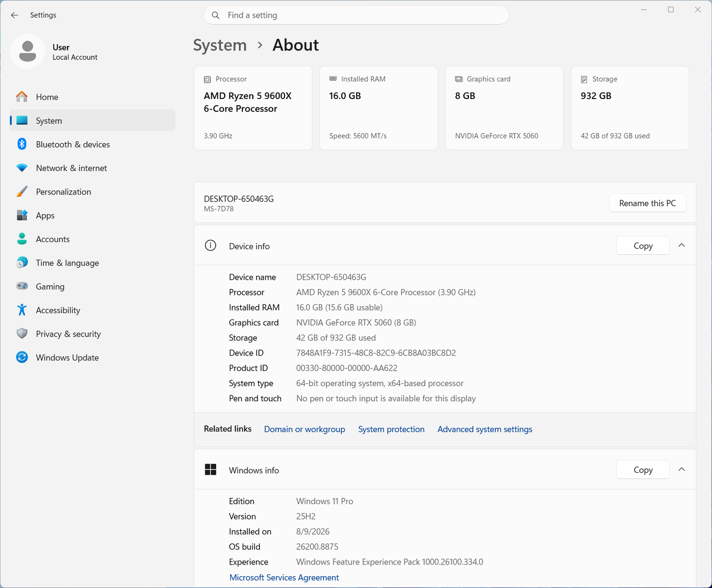The height and width of the screenshot is (588, 712).
Task: Click the Storage drive icon
Action: [x=584, y=79]
